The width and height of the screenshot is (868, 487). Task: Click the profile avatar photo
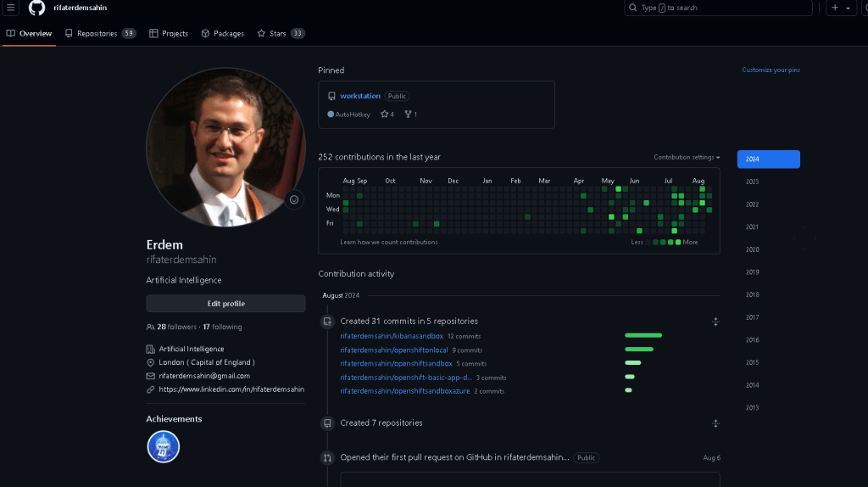(225, 148)
